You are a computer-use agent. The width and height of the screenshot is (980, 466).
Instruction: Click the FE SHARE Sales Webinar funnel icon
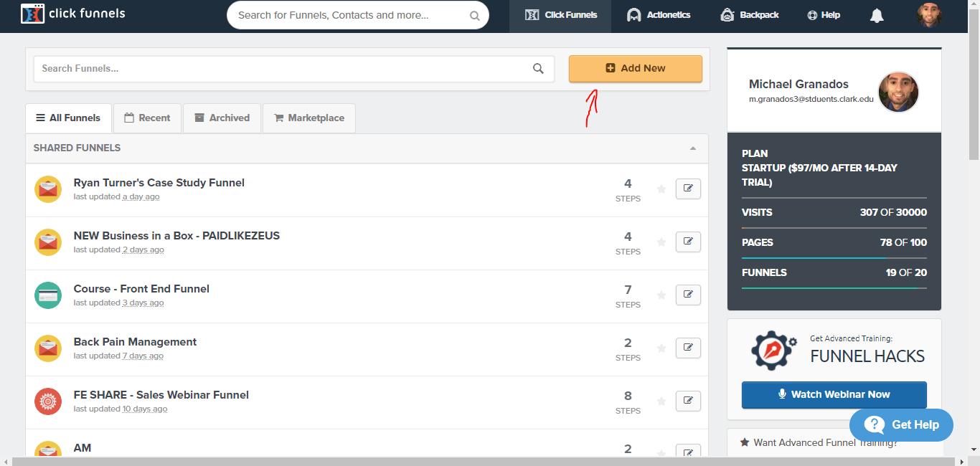coord(48,401)
